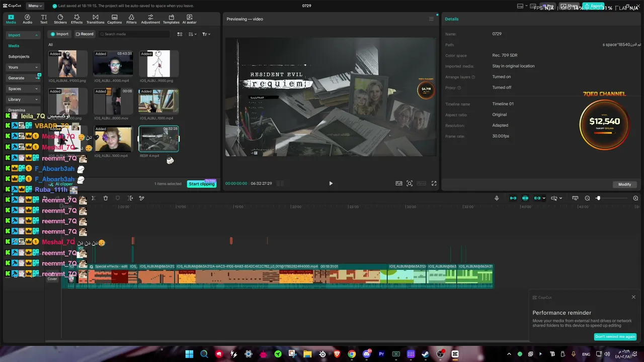Select the Media tab
Image resolution: width=644 pixels, height=362 pixels.
[x=11, y=19]
